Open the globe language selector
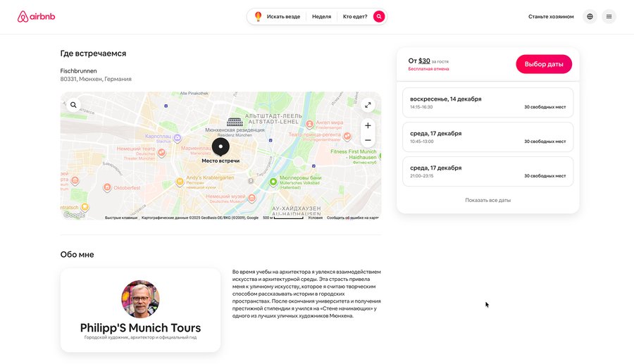The width and height of the screenshot is (634, 364). pyautogui.click(x=590, y=17)
